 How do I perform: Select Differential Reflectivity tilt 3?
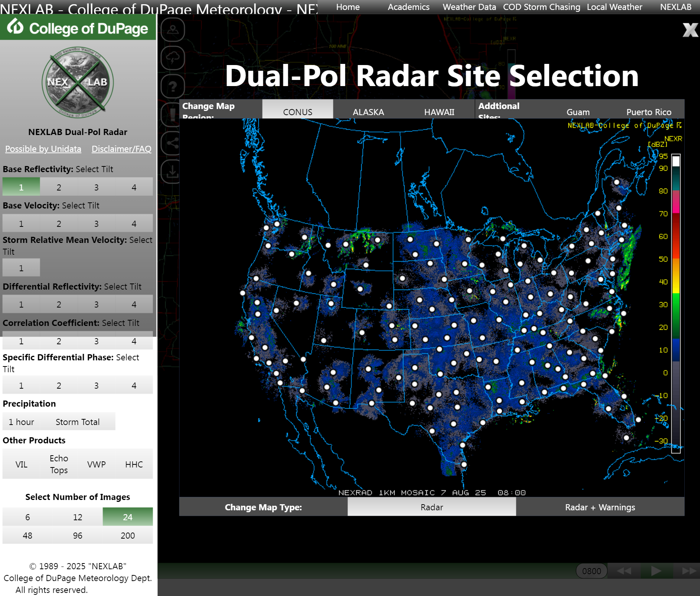[96, 304]
